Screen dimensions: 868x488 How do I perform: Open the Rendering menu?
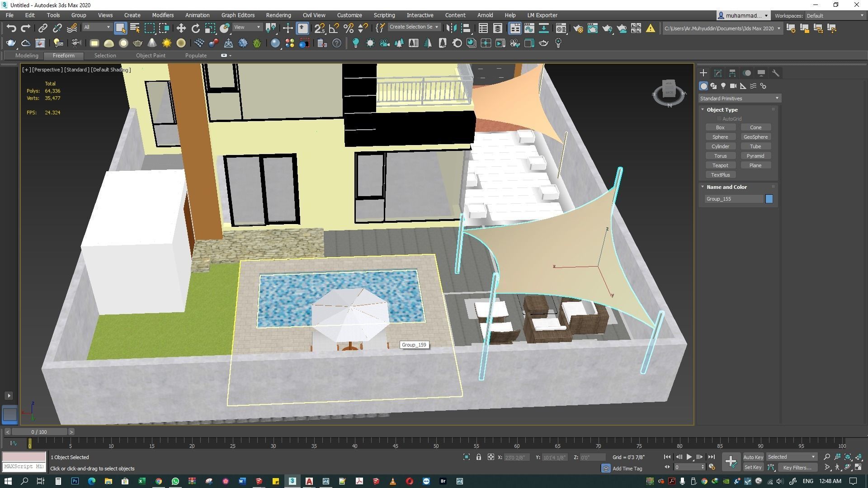coord(278,15)
